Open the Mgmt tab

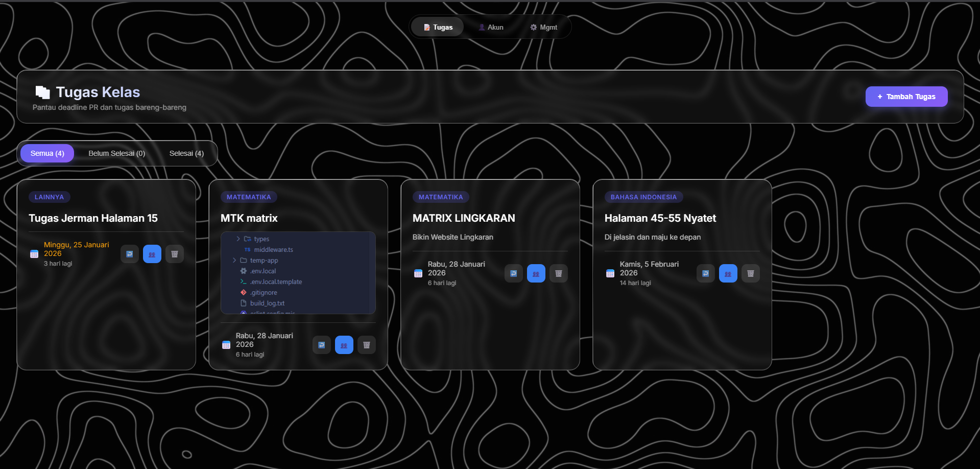pos(544,27)
